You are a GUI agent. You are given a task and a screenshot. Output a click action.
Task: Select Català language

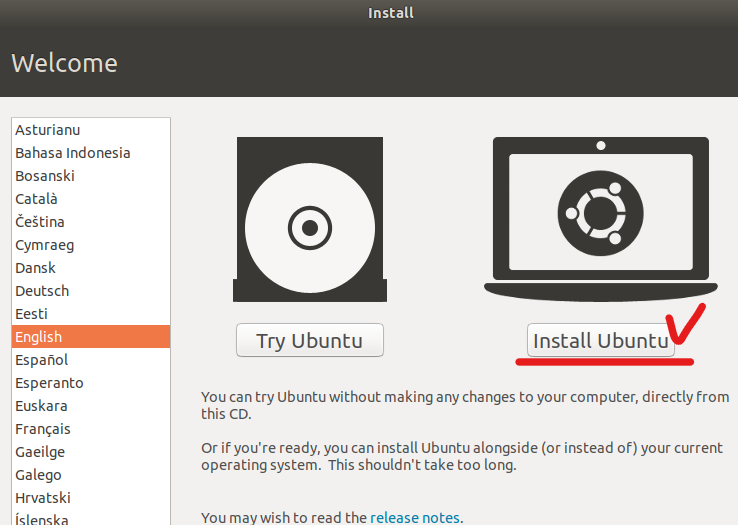tap(91, 199)
